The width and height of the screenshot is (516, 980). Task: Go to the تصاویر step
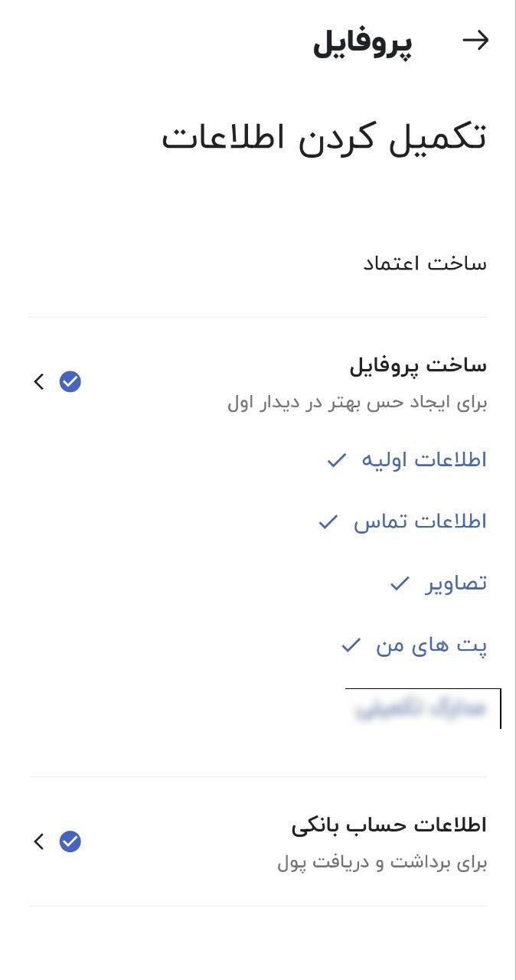[456, 584]
